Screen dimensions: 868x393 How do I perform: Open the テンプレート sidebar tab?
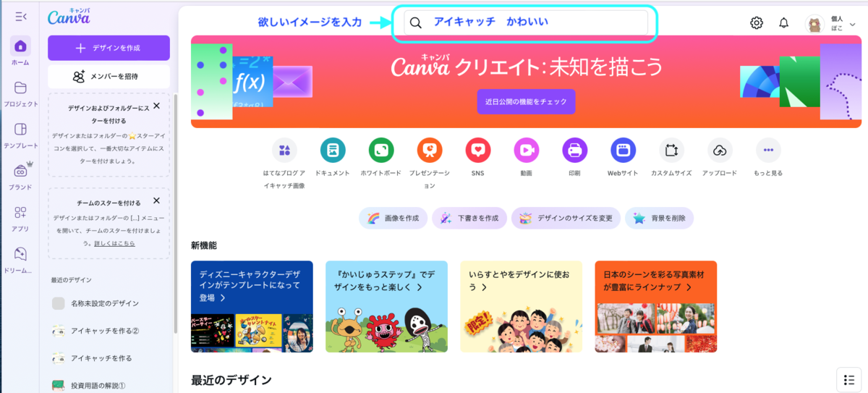tap(20, 135)
